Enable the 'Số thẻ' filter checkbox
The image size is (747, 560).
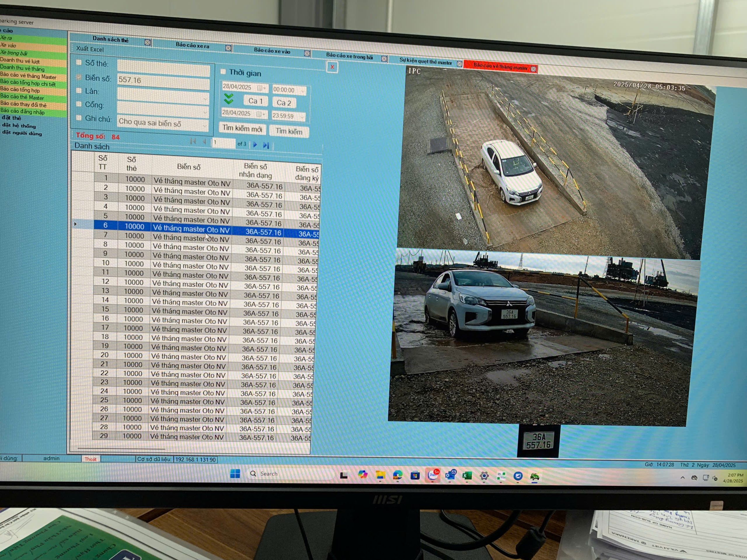(x=79, y=62)
